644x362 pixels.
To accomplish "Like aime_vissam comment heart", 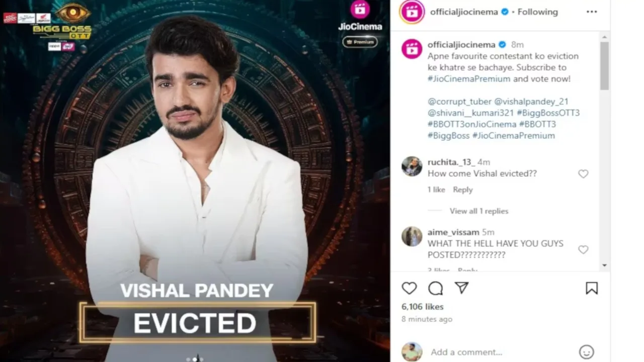I will 583,250.
